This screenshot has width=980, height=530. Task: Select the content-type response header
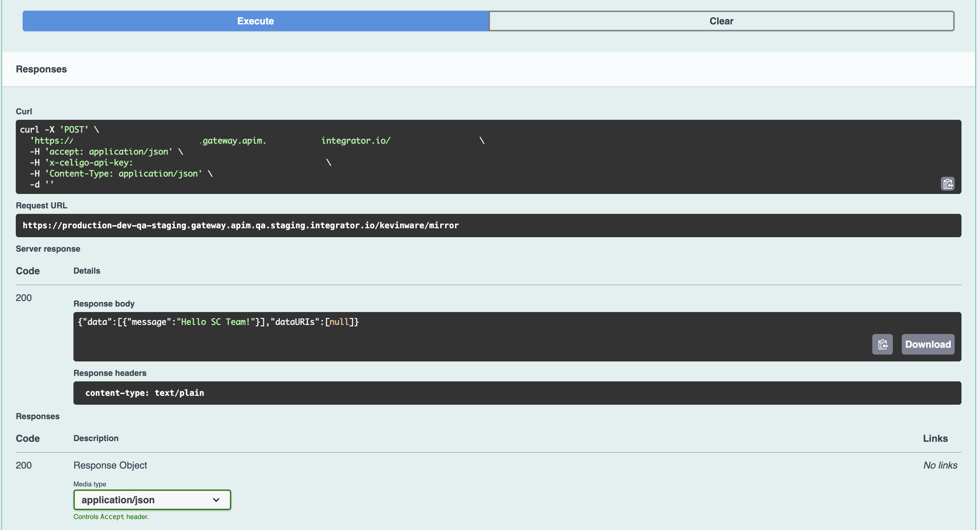(144, 393)
